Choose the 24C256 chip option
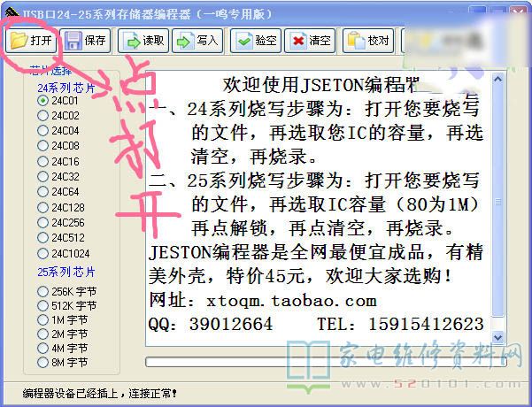This screenshot has width=532, height=407. tap(42, 223)
